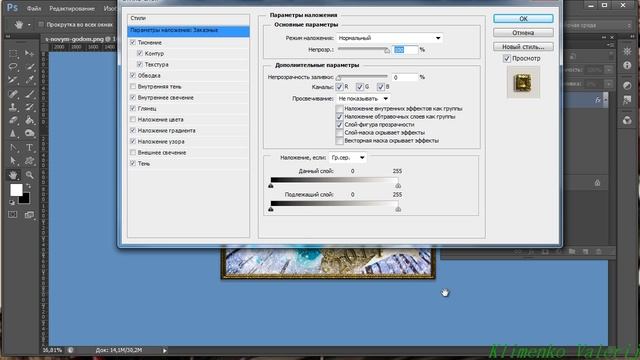Select the Crop tool
Image resolution: width=640 pixels, height=360 pixels.
(13, 80)
